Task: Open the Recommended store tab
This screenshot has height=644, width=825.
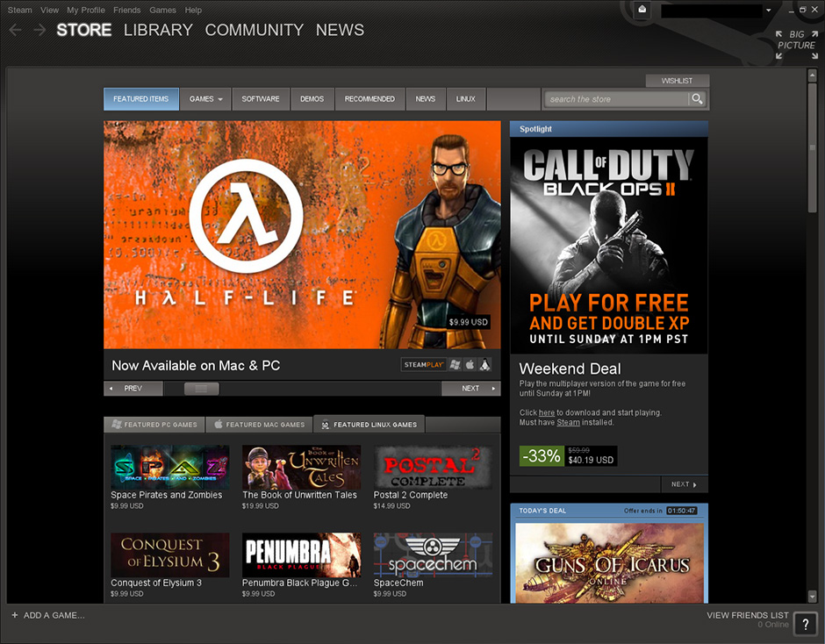Action: click(369, 99)
